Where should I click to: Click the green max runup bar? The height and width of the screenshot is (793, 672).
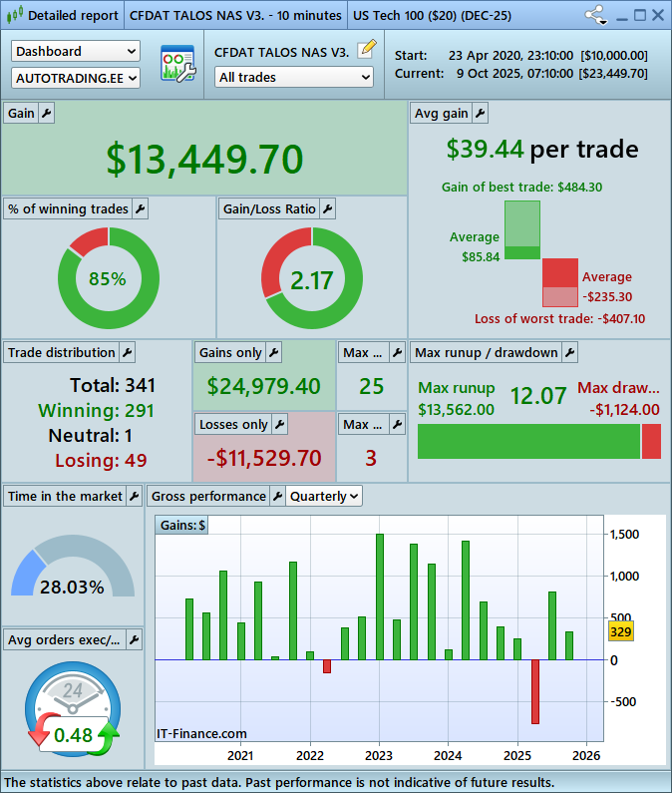tap(527, 441)
